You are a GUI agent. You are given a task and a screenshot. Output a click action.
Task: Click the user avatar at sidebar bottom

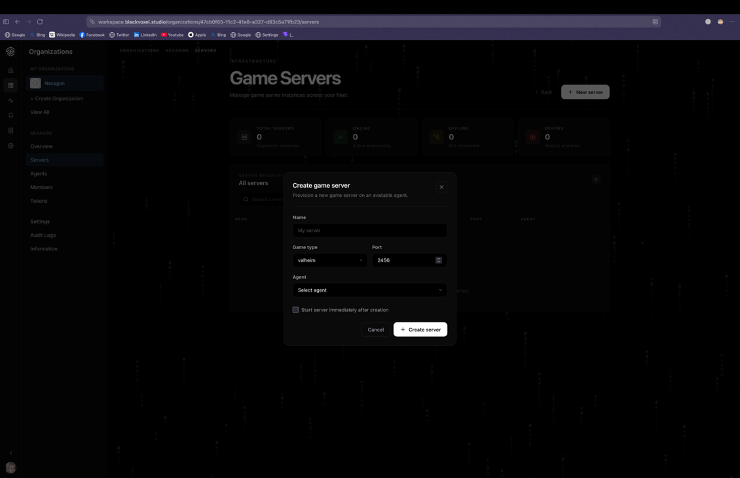pyautogui.click(x=11, y=468)
